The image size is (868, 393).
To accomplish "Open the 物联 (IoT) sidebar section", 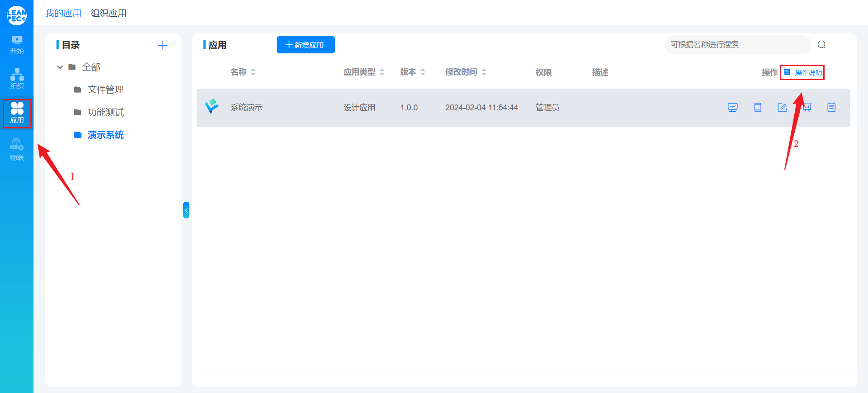I will (17, 149).
